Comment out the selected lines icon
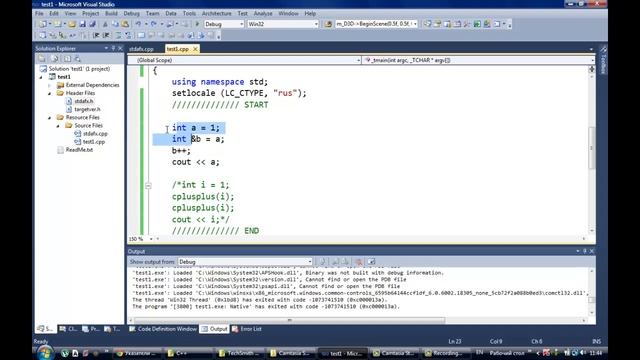The image size is (640, 360). [118, 36]
